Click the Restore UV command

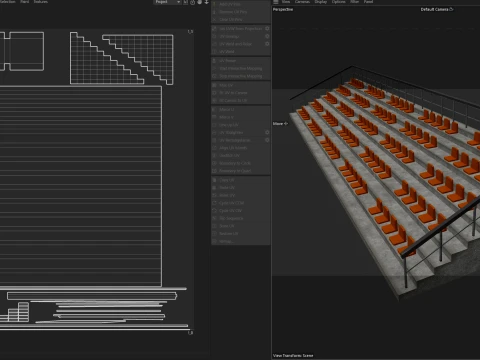click(x=241, y=234)
